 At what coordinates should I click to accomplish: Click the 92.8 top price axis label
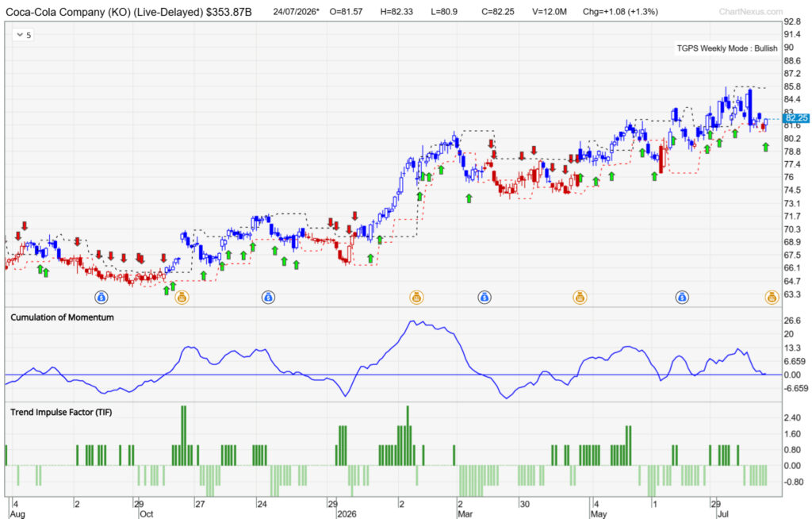pyautogui.click(x=792, y=21)
